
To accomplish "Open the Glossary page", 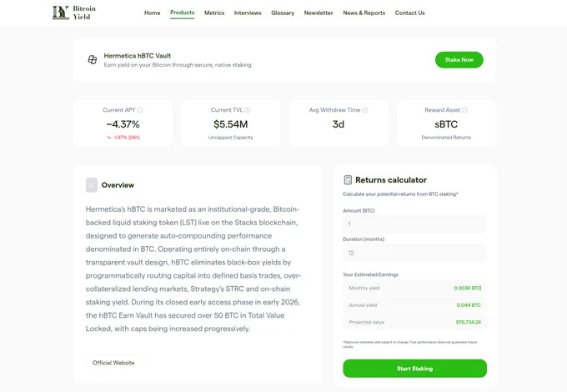I will 283,13.
